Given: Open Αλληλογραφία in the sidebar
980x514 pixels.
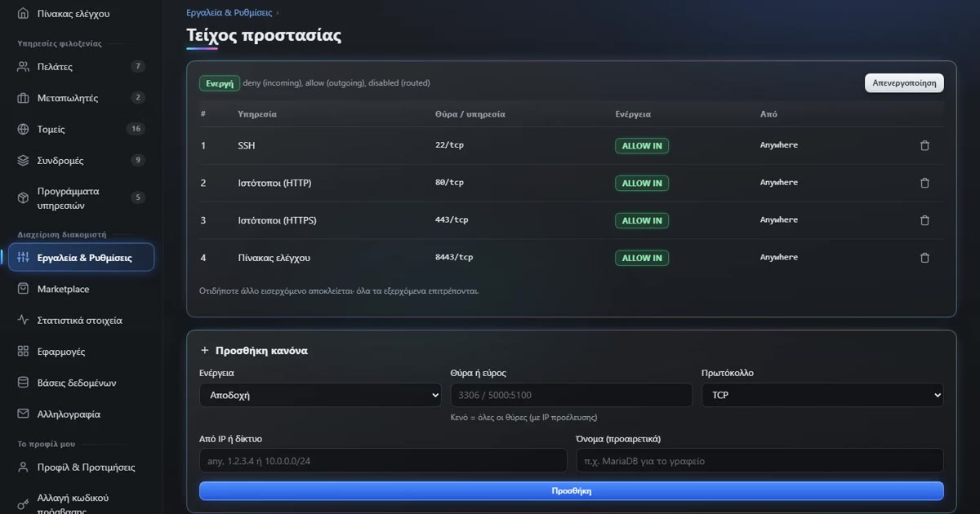Looking at the screenshot, I should point(81,414).
